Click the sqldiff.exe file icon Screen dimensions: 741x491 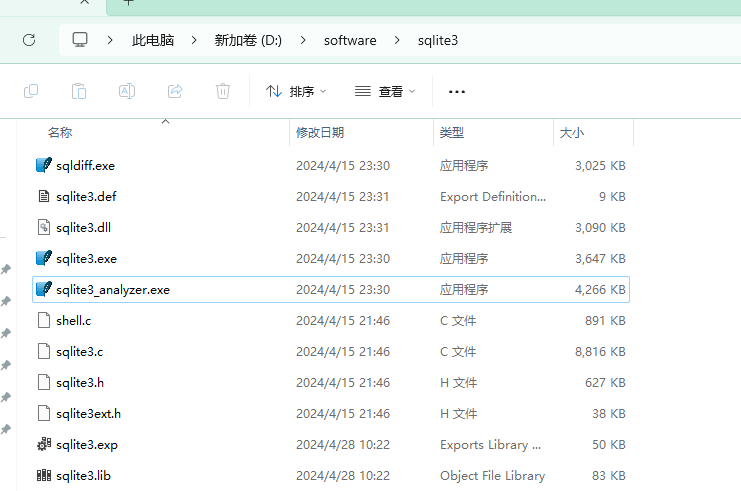point(43,165)
